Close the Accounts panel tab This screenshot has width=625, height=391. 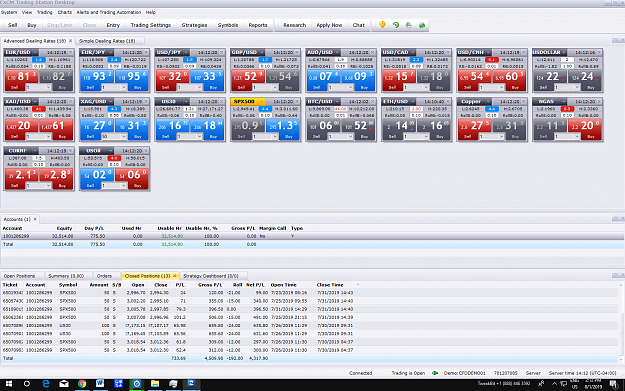click(35, 219)
